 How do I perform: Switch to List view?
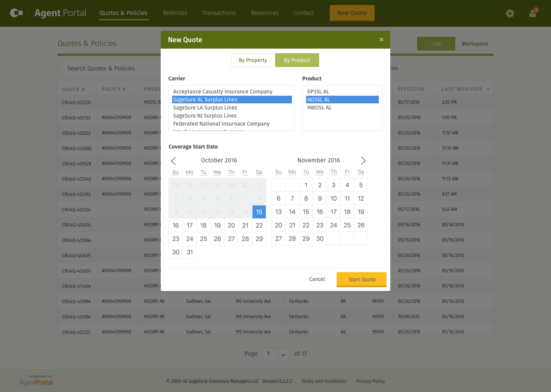pos(436,44)
